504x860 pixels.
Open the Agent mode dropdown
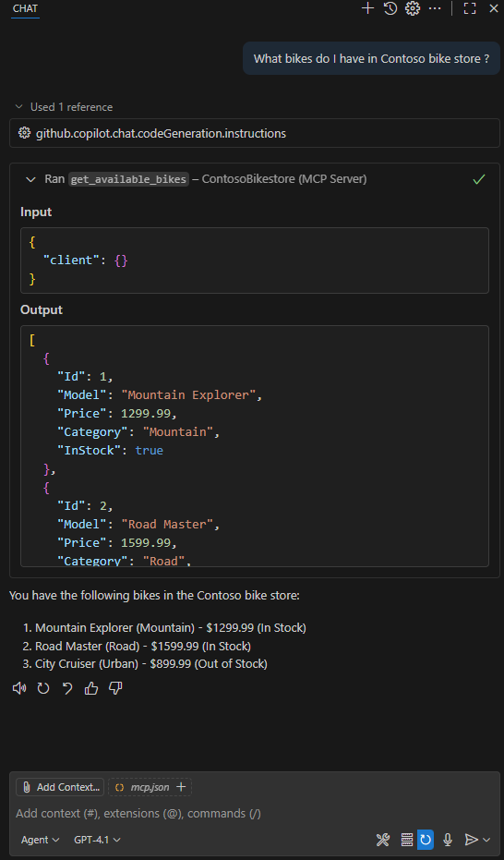click(40, 840)
